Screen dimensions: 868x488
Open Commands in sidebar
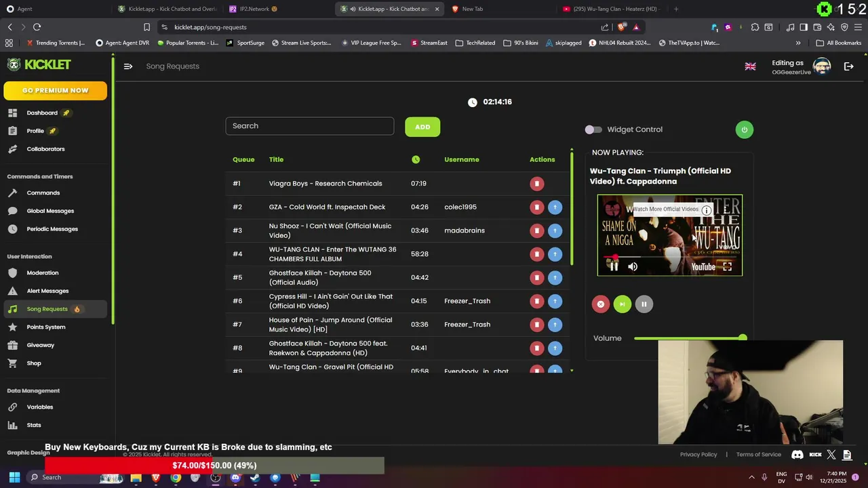click(x=43, y=192)
